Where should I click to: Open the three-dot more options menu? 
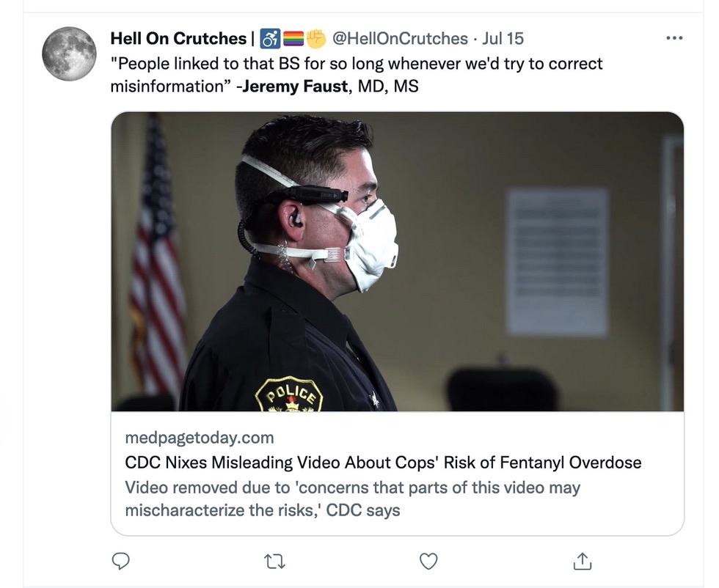[674, 39]
